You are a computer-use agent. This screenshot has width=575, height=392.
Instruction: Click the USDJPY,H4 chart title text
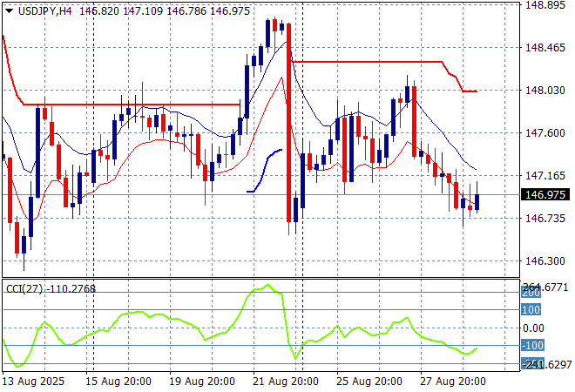click(x=45, y=8)
